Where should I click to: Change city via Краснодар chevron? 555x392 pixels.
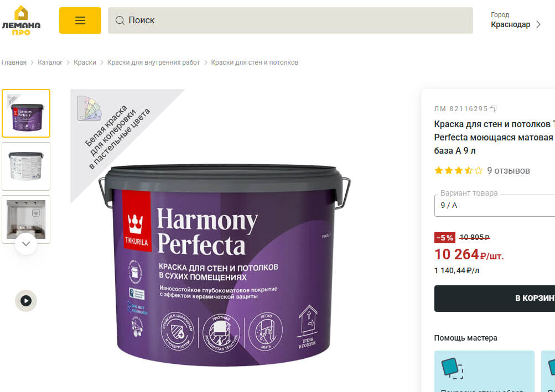tap(538, 24)
